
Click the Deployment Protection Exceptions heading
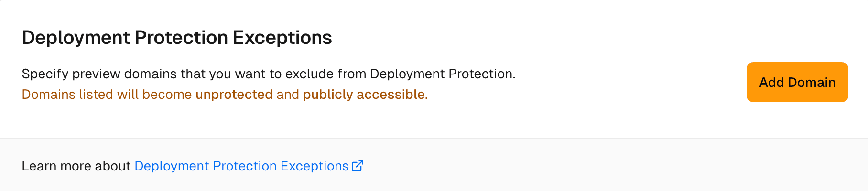177,38
